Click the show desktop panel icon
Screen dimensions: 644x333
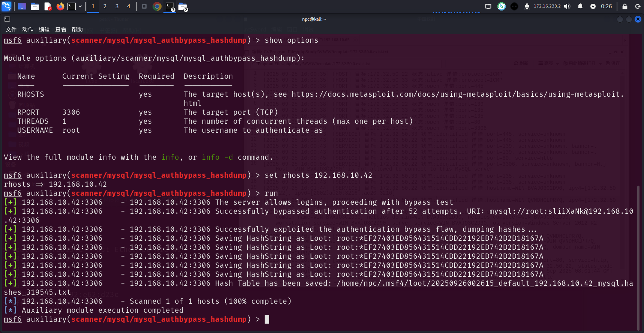point(22,6)
